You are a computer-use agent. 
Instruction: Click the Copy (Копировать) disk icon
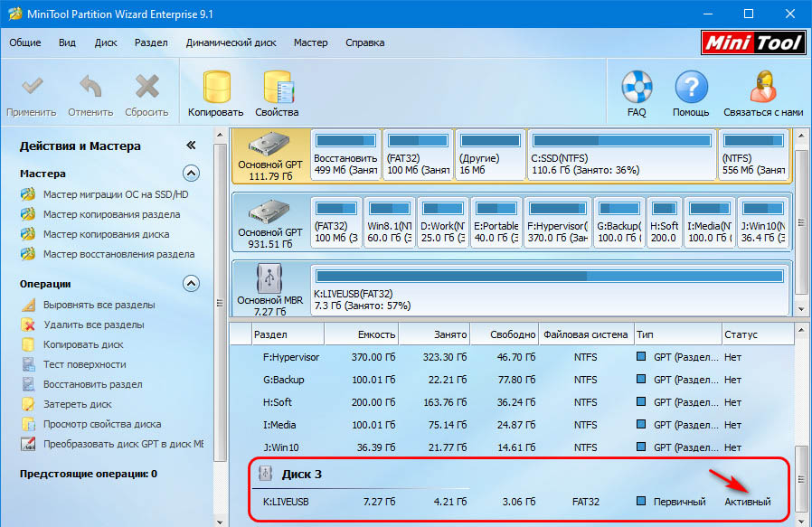(216, 89)
